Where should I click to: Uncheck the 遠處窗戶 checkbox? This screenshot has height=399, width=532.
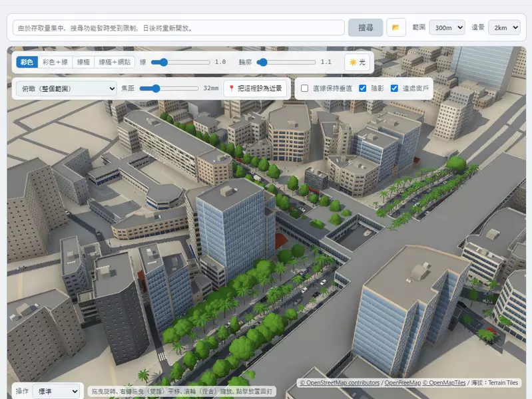[x=394, y=88]
